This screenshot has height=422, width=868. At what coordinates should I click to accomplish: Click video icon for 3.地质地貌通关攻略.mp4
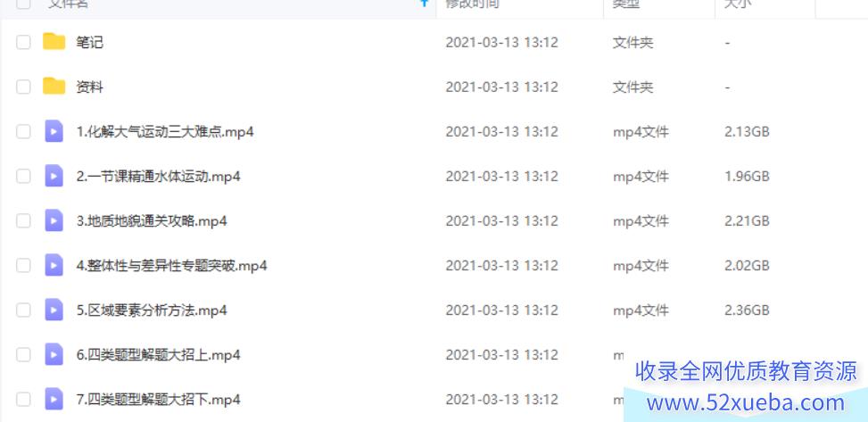54,220
